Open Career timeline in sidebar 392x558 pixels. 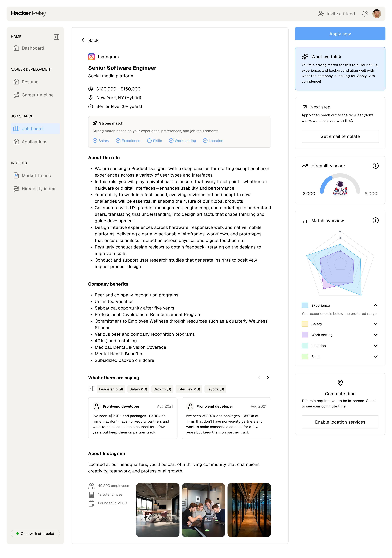pos(35,95)
